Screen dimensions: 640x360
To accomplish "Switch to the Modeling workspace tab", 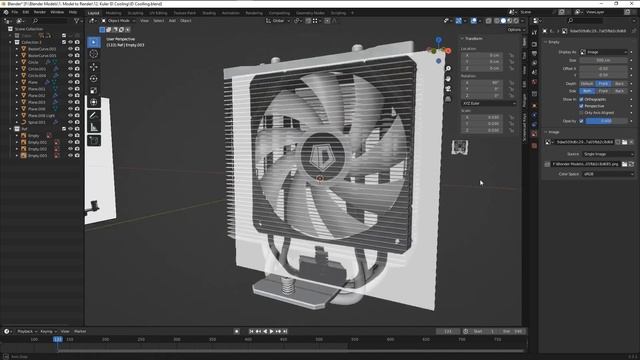I will [x=113, y=13].
